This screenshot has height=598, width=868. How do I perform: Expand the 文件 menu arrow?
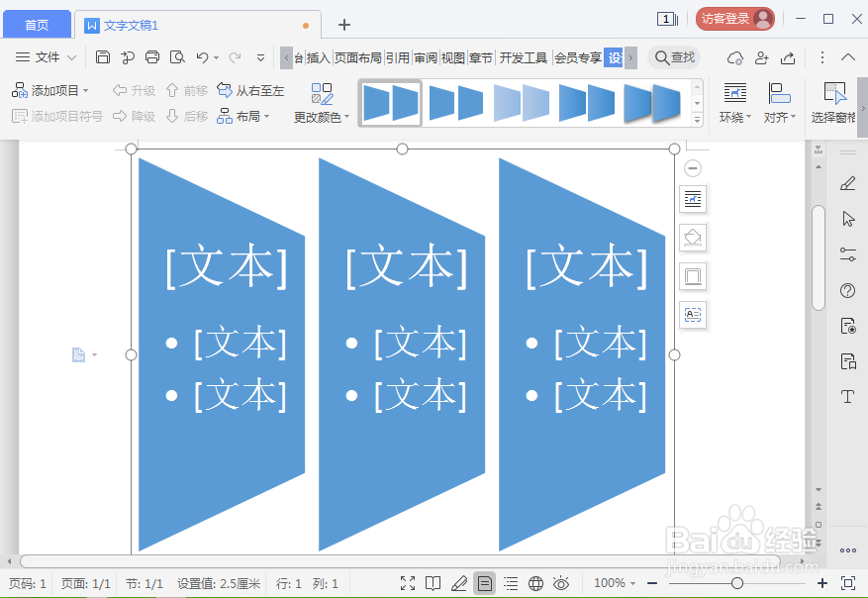(71, 57)
